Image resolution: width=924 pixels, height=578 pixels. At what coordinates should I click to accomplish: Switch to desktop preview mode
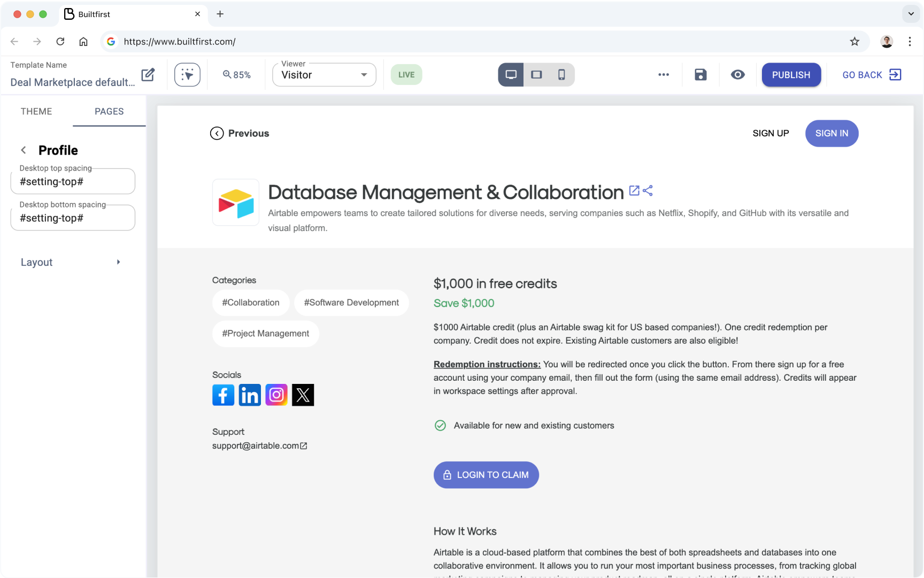[511, 75]
